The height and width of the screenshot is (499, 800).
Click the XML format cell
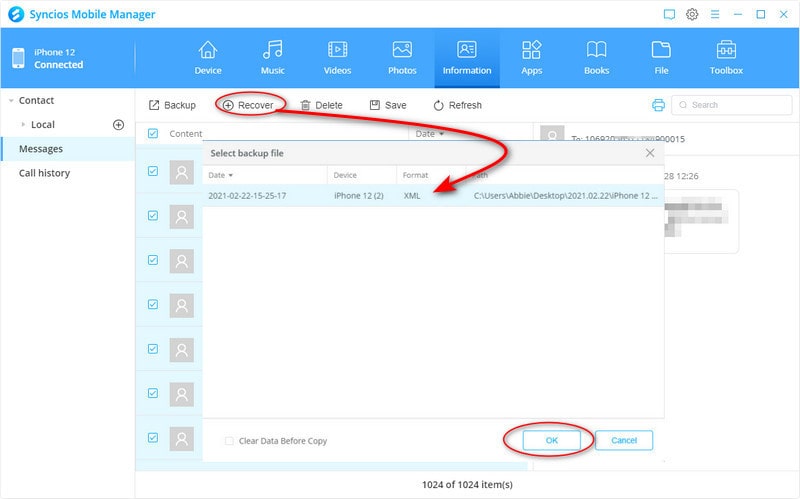coord(412,195)
